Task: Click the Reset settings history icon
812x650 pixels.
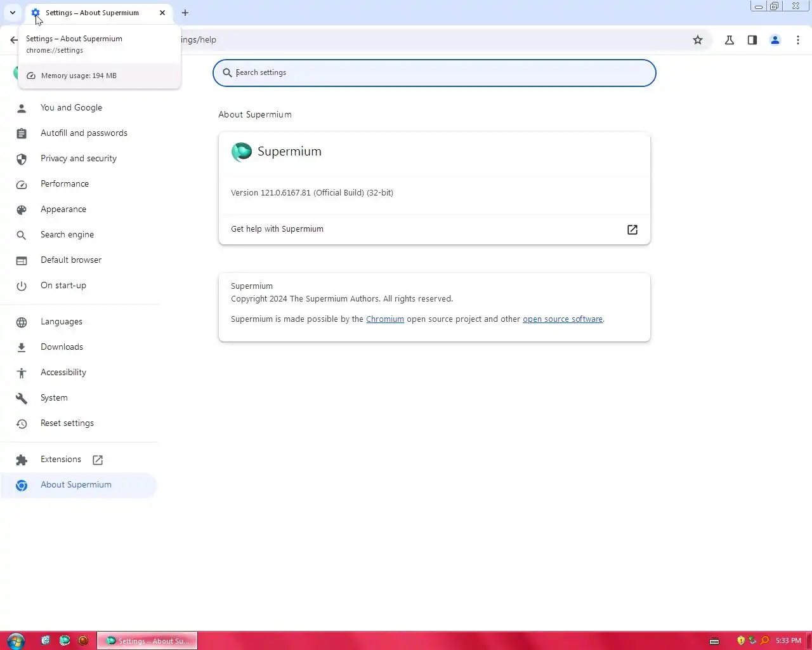Action: pyautogui.click(x=22, y=424)
